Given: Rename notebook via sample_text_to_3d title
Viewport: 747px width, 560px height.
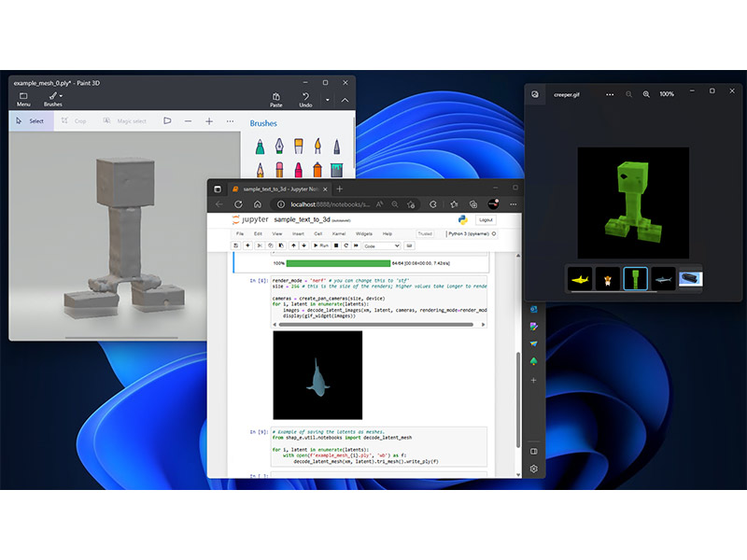Looking at the screenshot, I should click(x=302, y=219).
